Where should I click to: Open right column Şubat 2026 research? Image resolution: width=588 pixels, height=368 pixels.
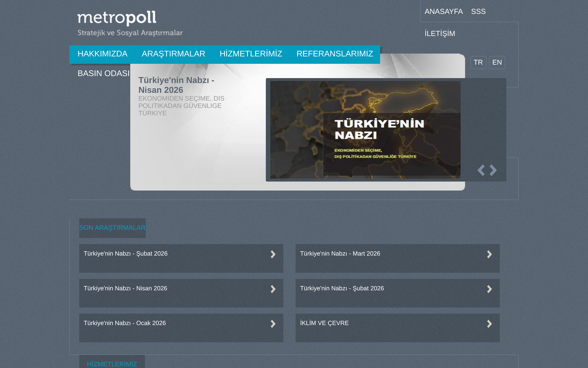tap(342, 288)
